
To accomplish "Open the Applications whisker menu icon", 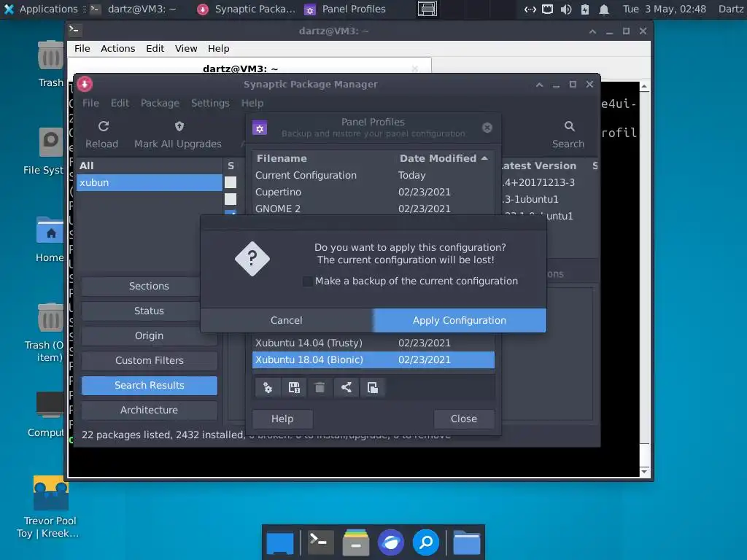I will pos(9,9).
